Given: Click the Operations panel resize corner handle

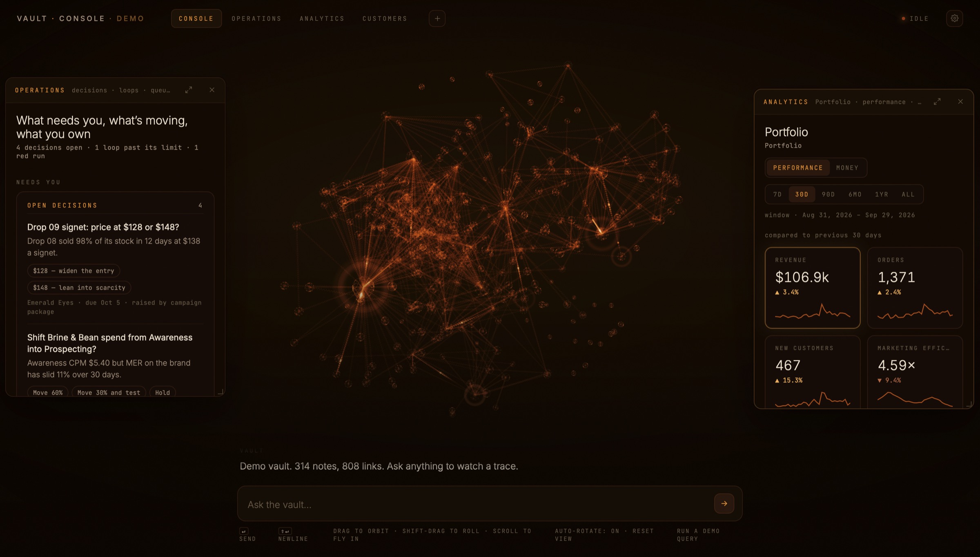Looking at the screenshot, I should [x=220, y=392].
